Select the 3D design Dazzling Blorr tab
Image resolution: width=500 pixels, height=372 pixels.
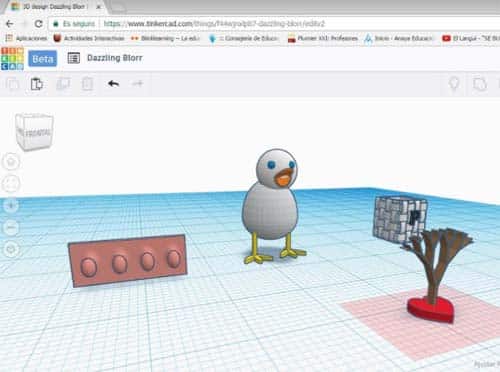[x=55, y=7]
